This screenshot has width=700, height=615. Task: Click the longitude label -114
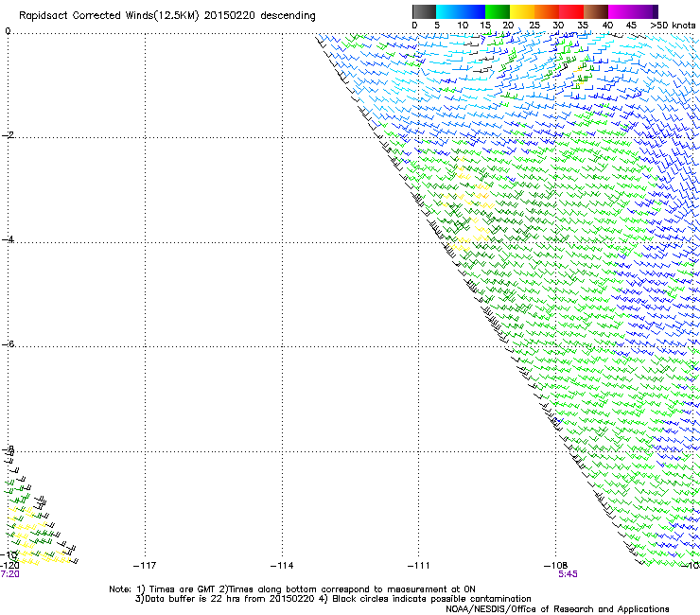(x=282, y=566)
